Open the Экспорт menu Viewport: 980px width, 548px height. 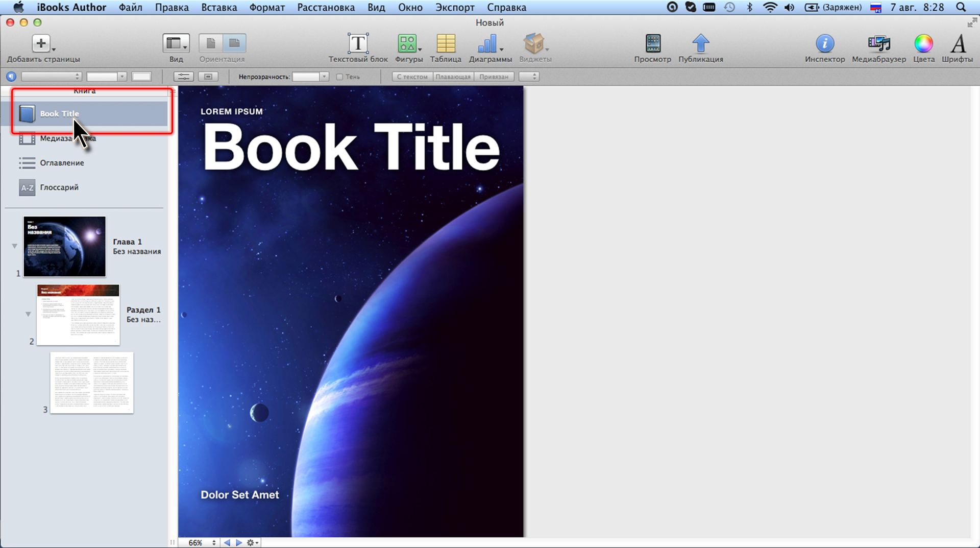[x=455, y=7]
